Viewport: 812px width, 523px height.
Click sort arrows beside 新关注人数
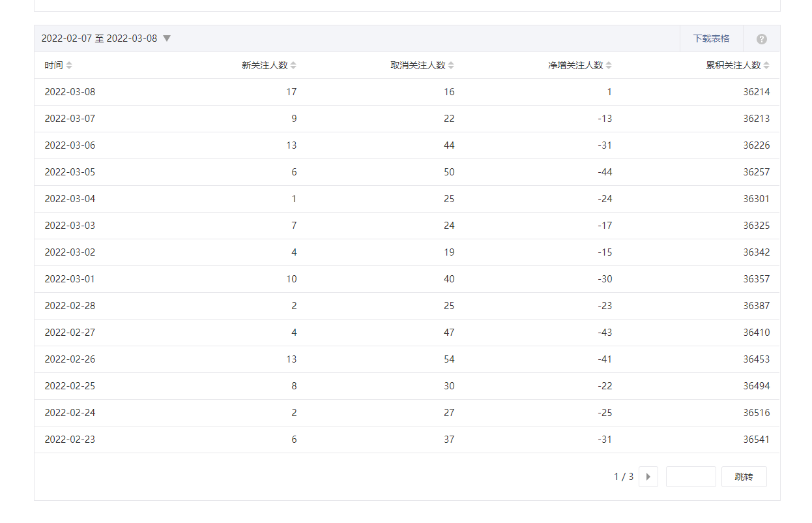click(293, 65)
